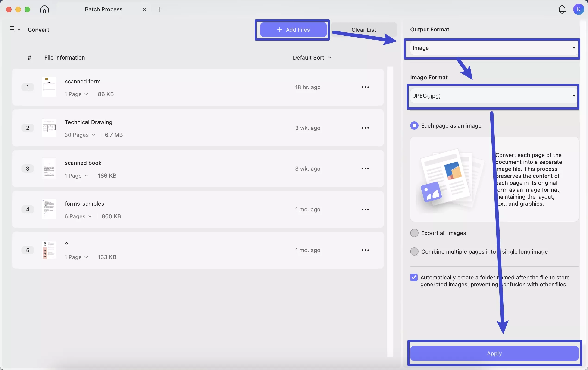This screenshot has width=588, height=370.
Task: Select Each page as an image option
Action: [414, 125]
